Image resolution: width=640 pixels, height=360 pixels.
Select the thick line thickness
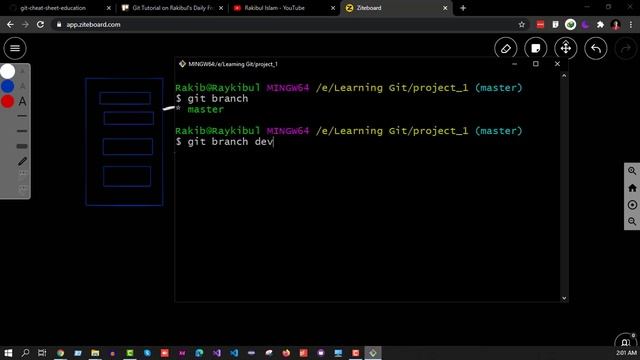(x=22, y=146)
